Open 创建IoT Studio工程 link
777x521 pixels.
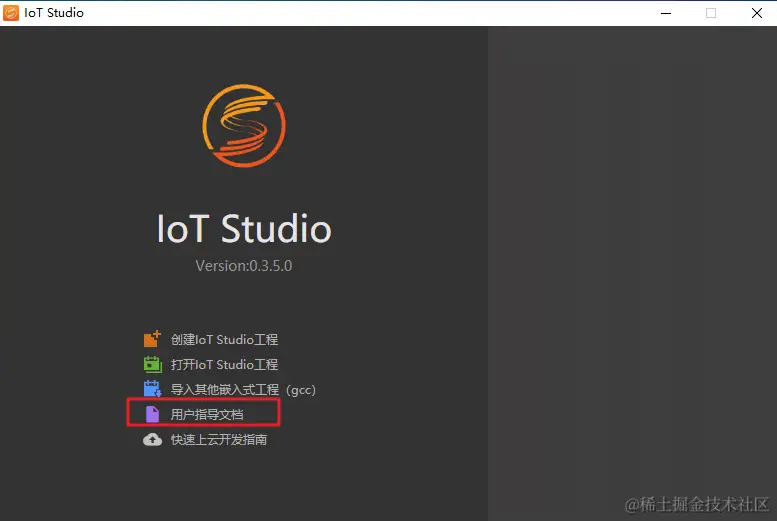(224, 340)
